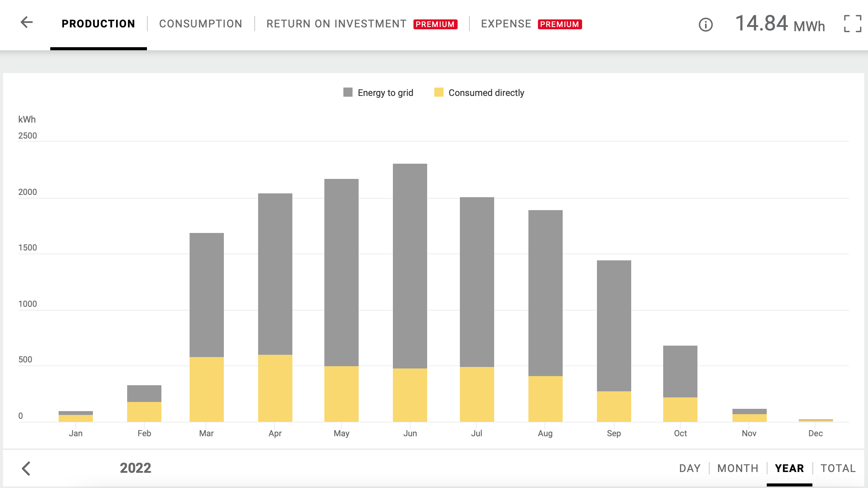
Task: Switch time range to MONTH
Action: pyautogui.click(x=738, y=468)
